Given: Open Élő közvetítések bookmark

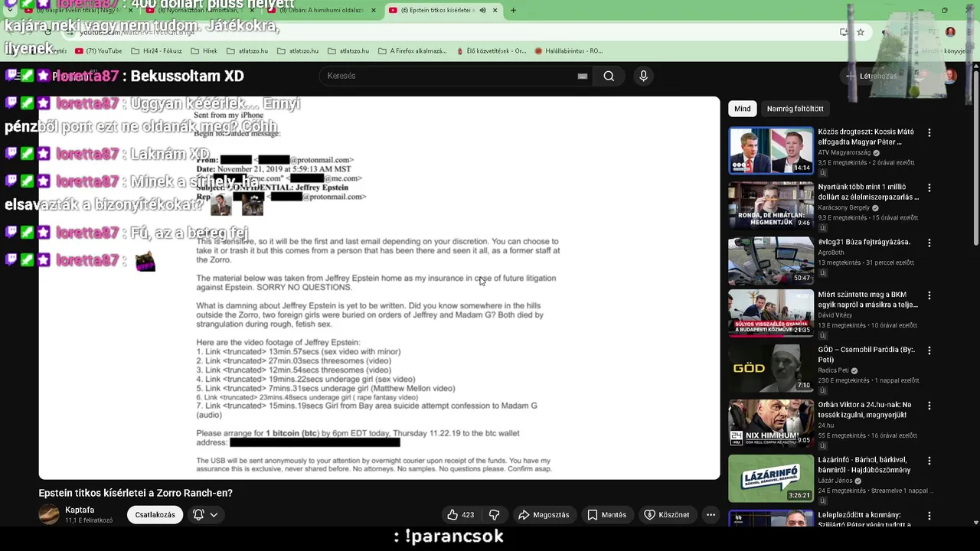Looking at the screenshot, I should pos(490,51).
